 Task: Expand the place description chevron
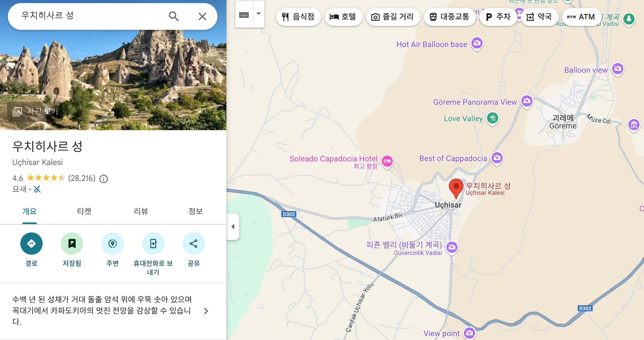click(206, 311)
